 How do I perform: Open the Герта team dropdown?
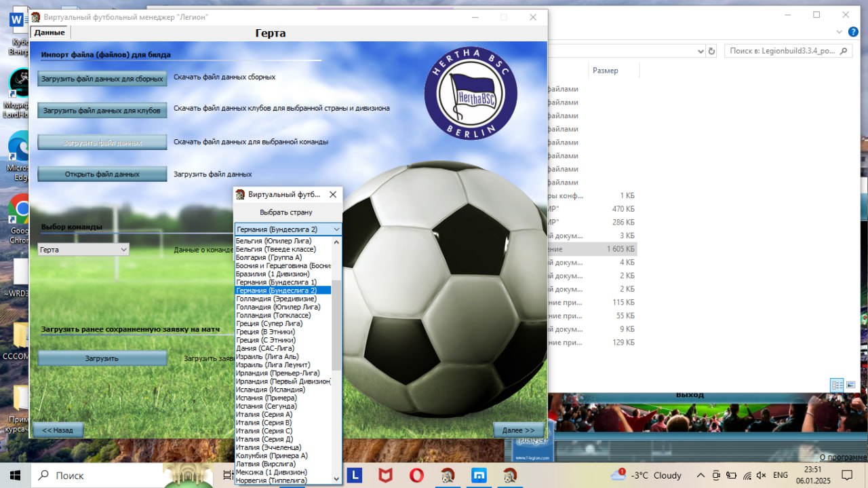pyautogui.click(x=83, y=250)
